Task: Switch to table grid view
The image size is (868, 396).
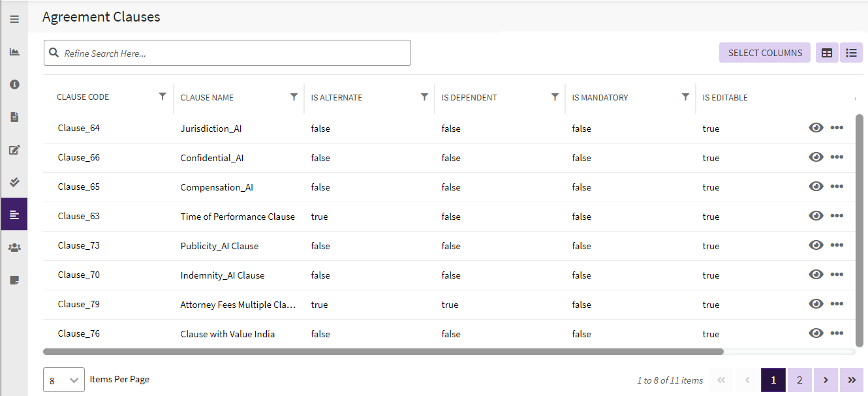Action: click(827, 53)
